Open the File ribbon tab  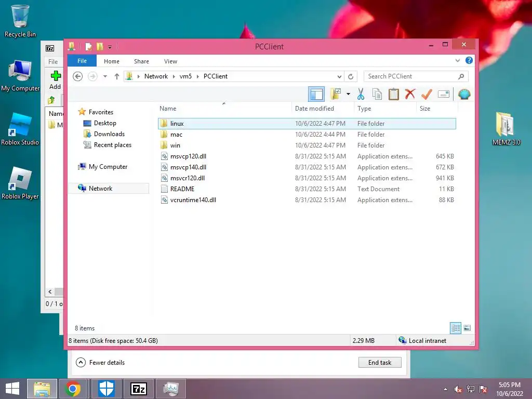point(82,61)
